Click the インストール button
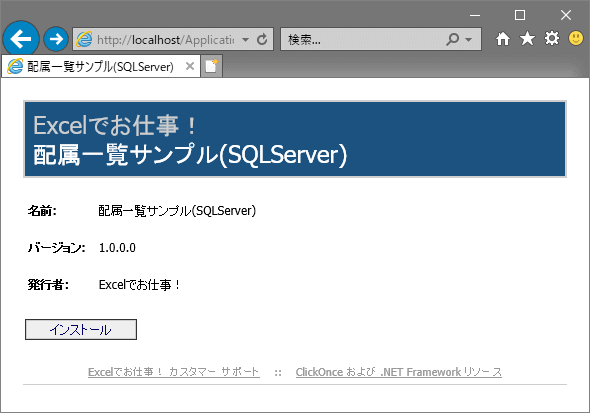590x413 pixels. pyautogui.click(x=81, y=329)
